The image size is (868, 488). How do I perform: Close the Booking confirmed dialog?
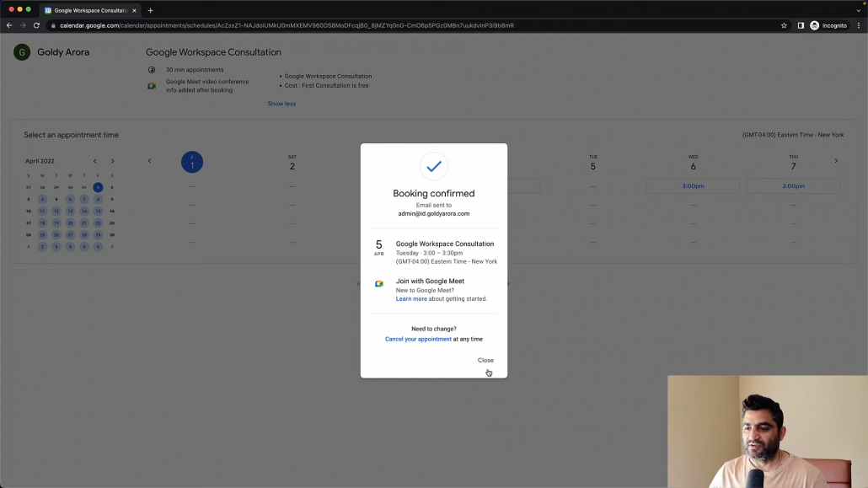pos(485,360)
